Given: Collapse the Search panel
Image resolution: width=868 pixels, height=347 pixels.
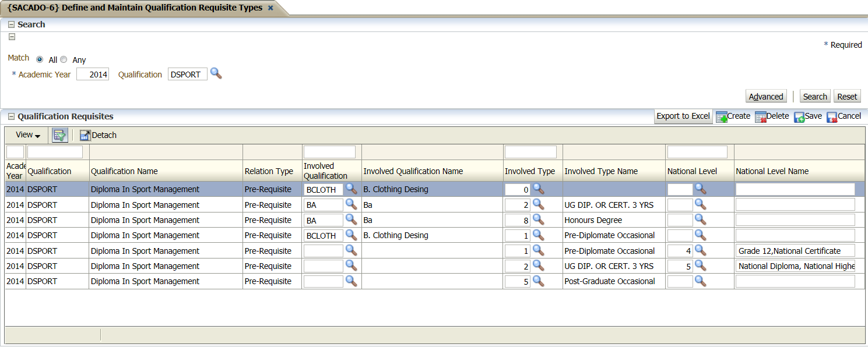Looking at the screenshot, I should pos(11,24).
